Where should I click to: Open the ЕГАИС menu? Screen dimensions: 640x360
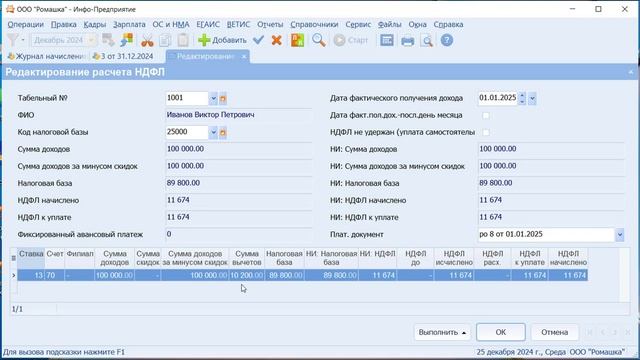pyautogui.click(x=208, y=24)
